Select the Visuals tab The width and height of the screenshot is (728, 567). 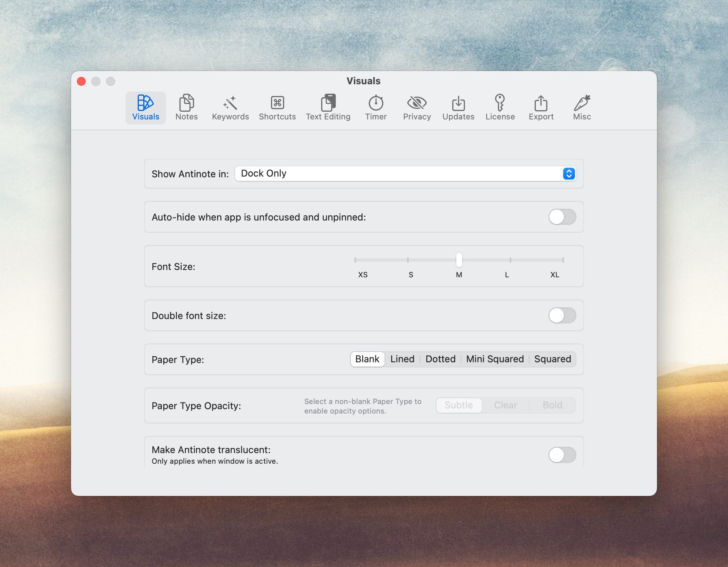pyautogui.click(x=146, y=107)
